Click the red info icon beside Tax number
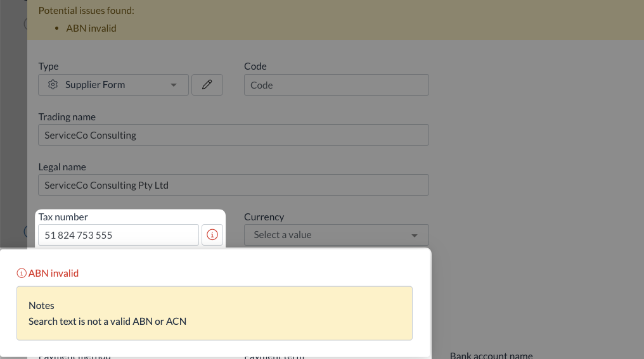Viewport: 644px width, 359px height. (212, 235)
